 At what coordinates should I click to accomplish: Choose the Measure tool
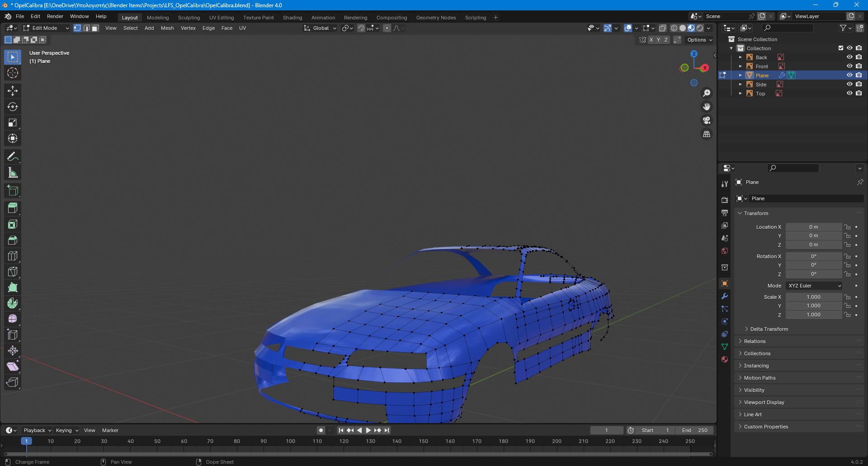point(13,172)
